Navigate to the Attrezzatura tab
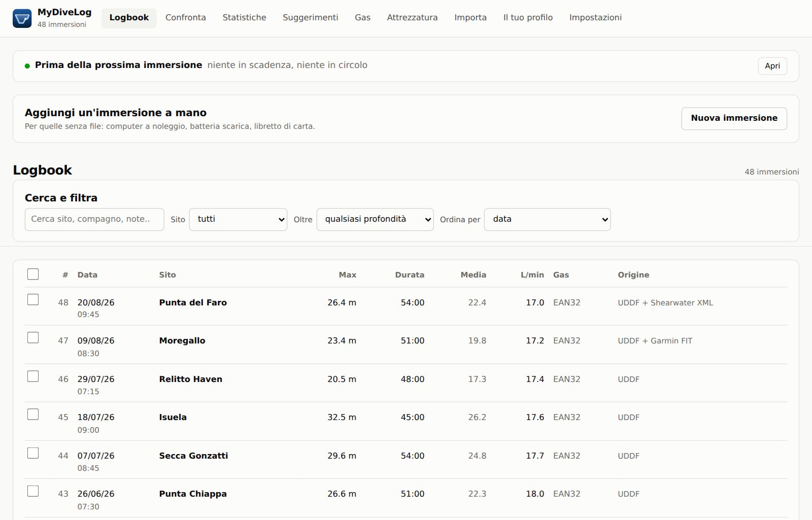The image size is (812, 520). pos(412,18)
